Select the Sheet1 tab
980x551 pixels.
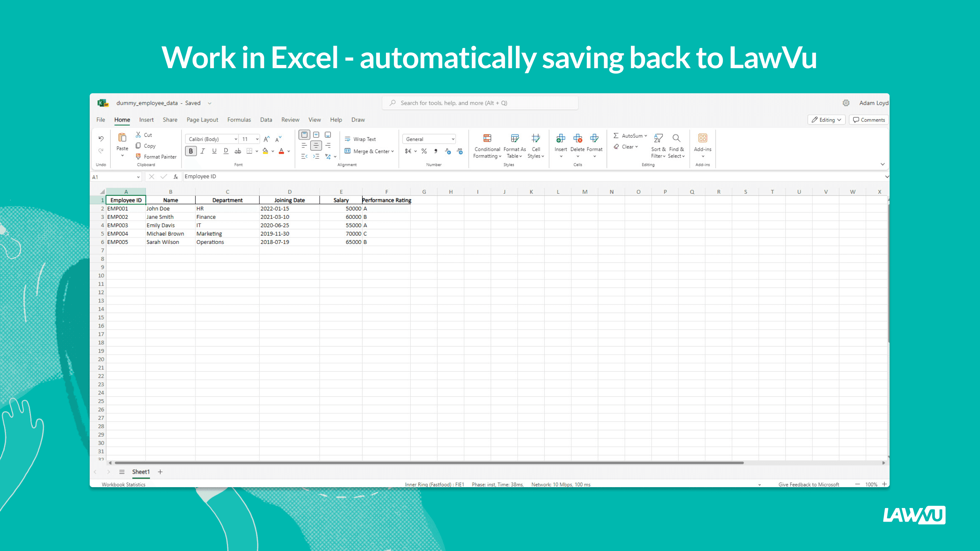[141, 472]
